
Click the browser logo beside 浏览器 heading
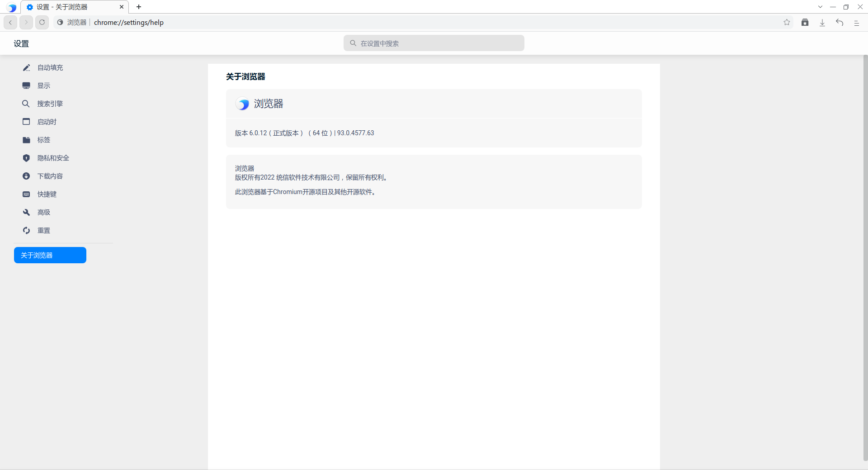[x=242, y=104]
